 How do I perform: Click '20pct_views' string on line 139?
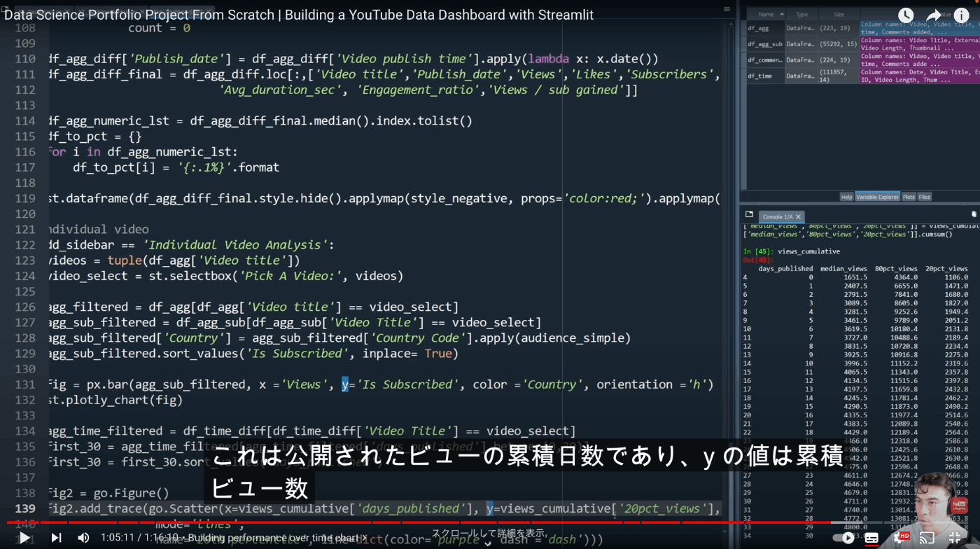(x=663, y=508)
